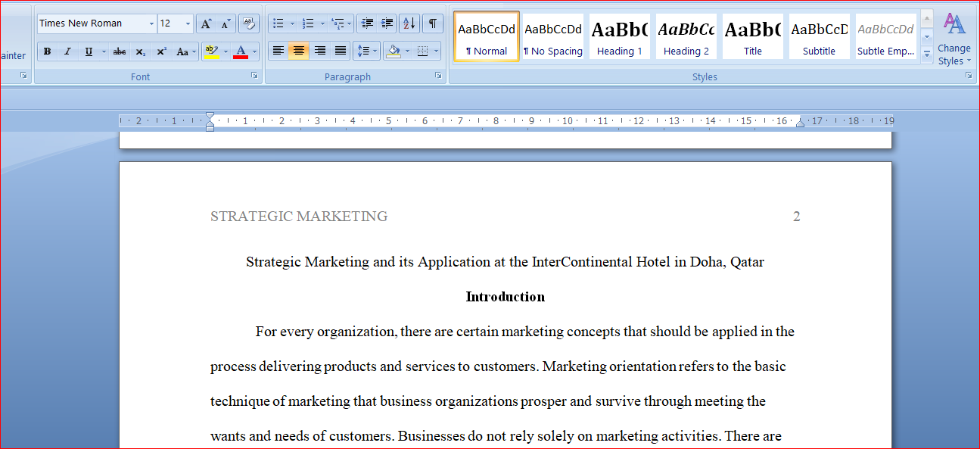Set line spacing for the paragraph
Screen dimensions: 980x449
[x=367, y=51]
